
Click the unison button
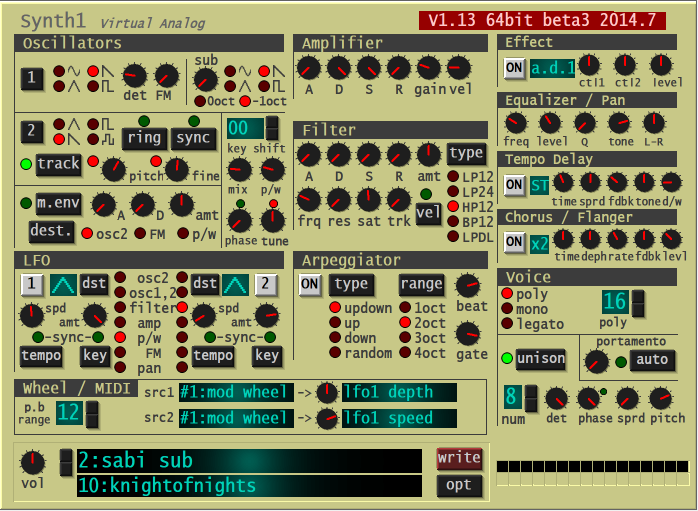[541, 359]
